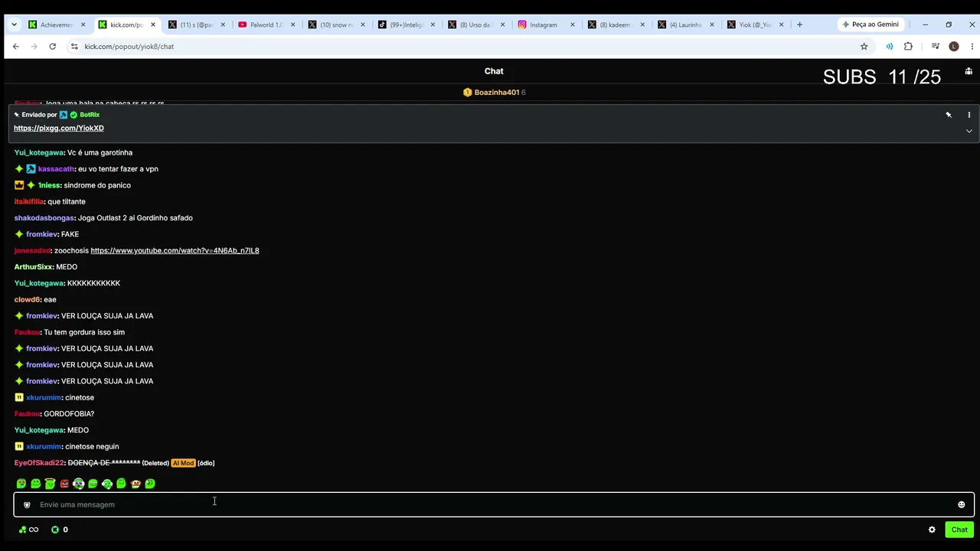This screenshot has height=551, width=980.
Task: Open the pixgg.com/YiokXD link
Action: [x=59, y=129]
